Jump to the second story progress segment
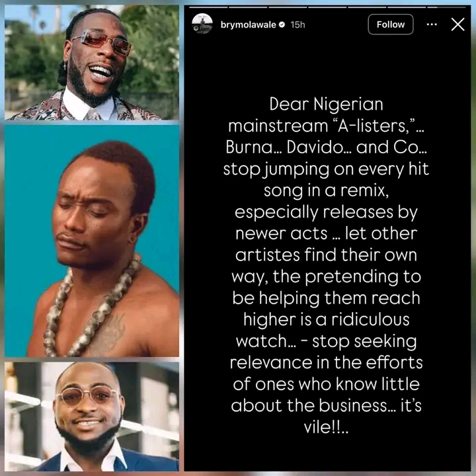The height and width of the screenshot is (476, 476). point(248,7)
